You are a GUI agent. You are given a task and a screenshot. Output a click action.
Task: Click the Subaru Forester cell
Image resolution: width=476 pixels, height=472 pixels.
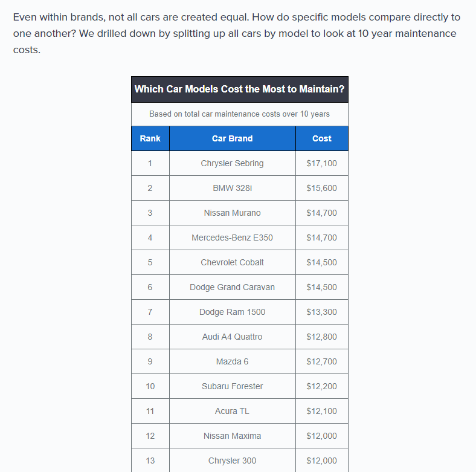(x=232, y=386)
